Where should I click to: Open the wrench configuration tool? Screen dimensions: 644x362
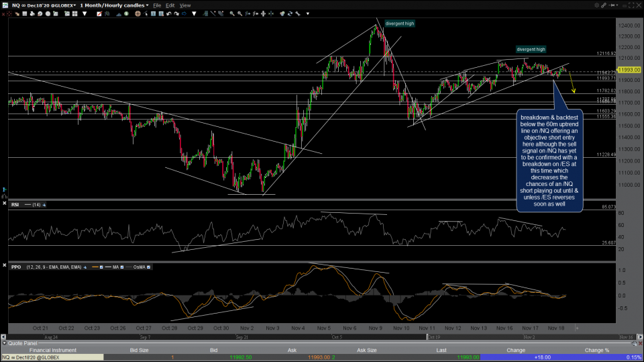[298, 13]
